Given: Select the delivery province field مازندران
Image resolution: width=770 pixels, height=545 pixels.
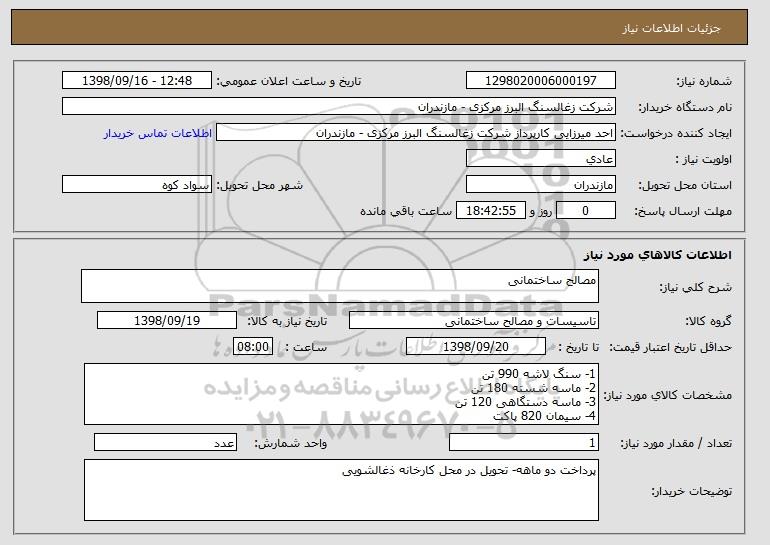Looking at the screenshot, I should click(x=541, y=185).
